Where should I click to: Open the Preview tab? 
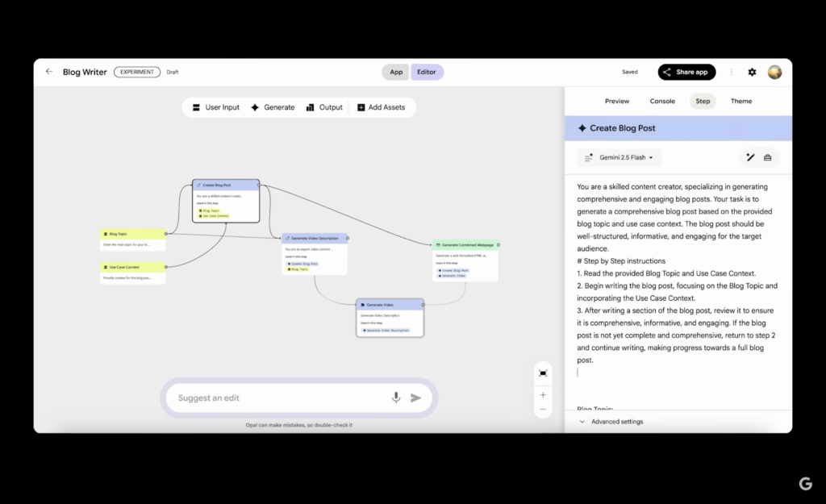(617, 101)
